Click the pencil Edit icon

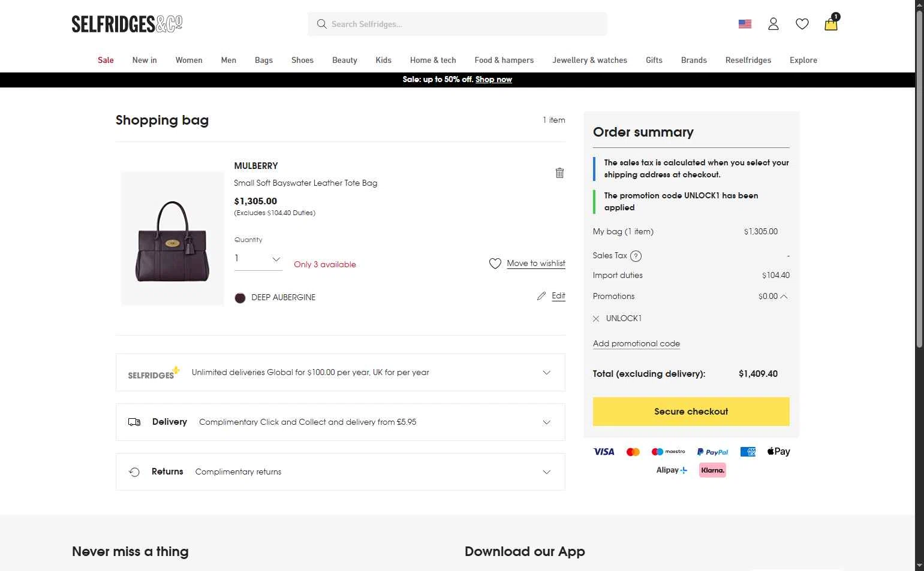[x=541, y=296]
